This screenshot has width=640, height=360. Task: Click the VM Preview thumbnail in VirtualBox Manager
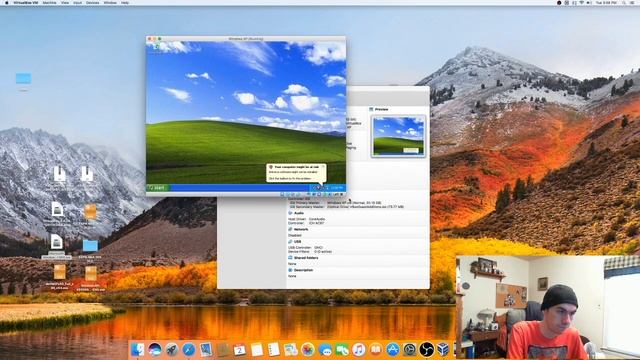pos(398,136)
